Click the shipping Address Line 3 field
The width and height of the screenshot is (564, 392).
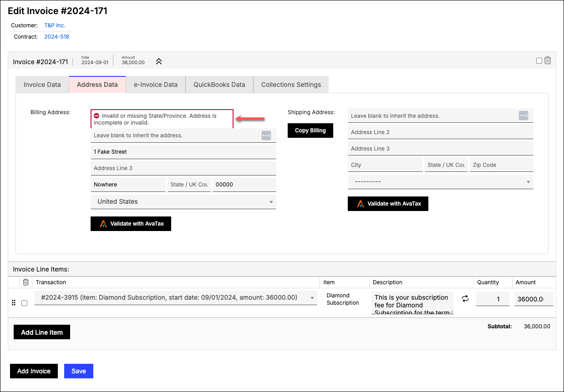click(441, 148)
